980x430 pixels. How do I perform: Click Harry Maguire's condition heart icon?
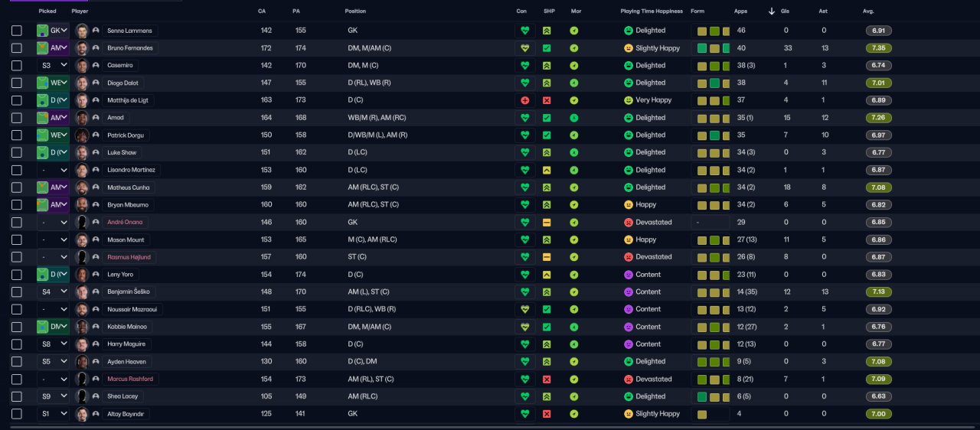coord(524,344)
